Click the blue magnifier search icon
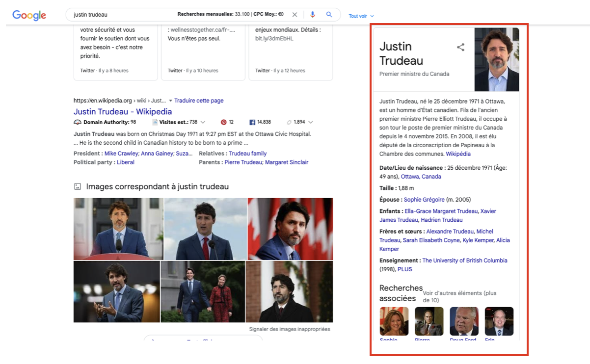This screenshot has width=590, height=364. point(329,15)
